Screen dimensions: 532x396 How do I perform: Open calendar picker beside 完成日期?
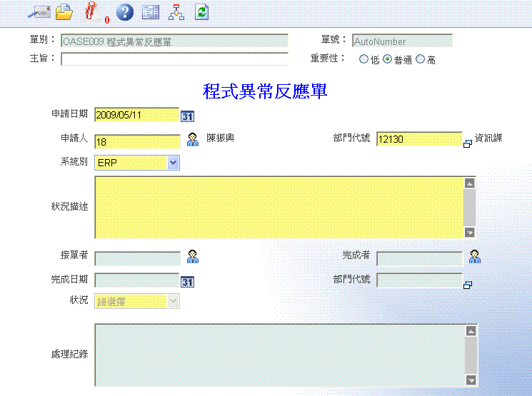[187, 282]
